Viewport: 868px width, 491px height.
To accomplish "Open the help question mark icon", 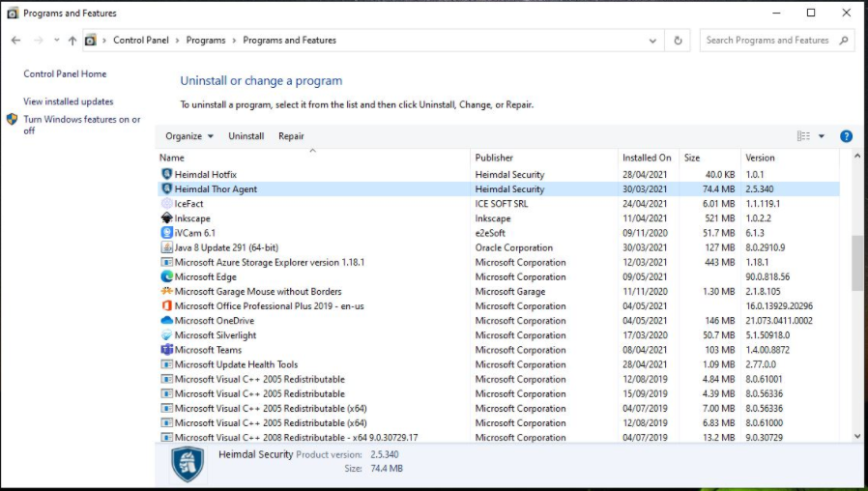I will pyautogui.click(x=846, y=136).
